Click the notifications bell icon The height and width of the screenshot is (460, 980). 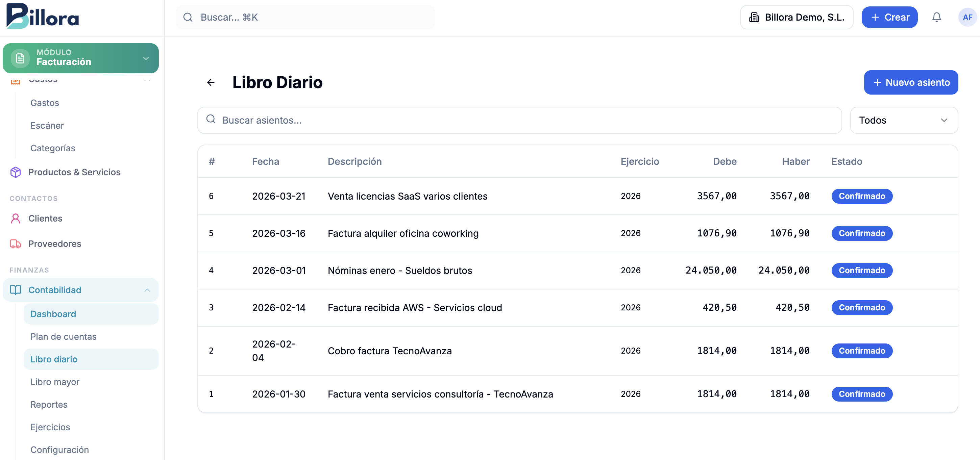pos(936,17)
